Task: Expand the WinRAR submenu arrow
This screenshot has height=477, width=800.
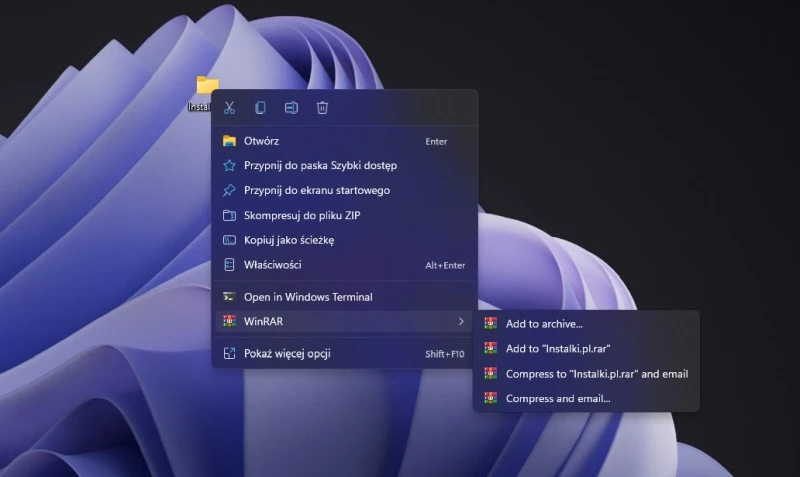Action: click(461, 321)
